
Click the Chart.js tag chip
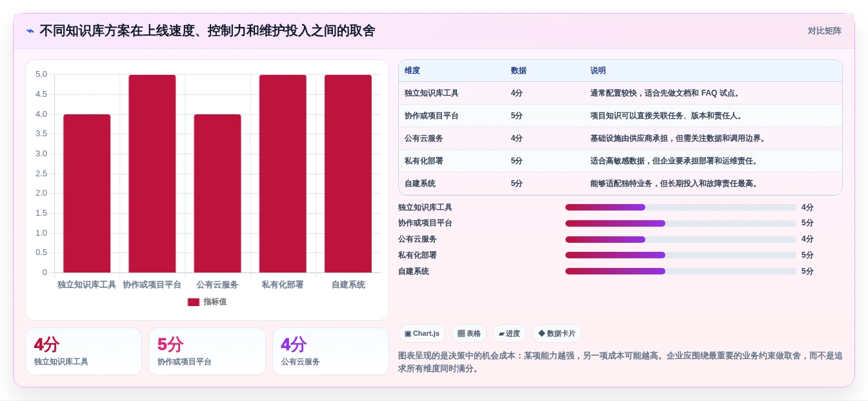(422, 334)
